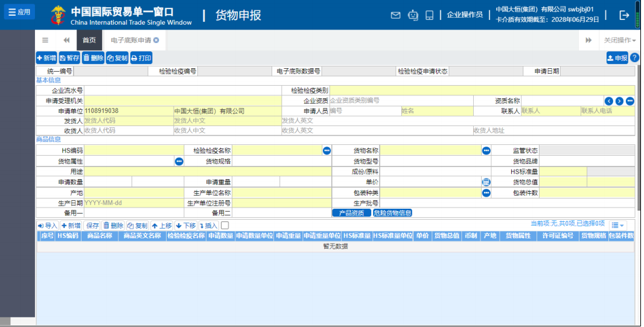The height and width of the screenshot is (327, 644).
Task: Click the 申请受理机关 input field
Action: click(x=183, y=101)
